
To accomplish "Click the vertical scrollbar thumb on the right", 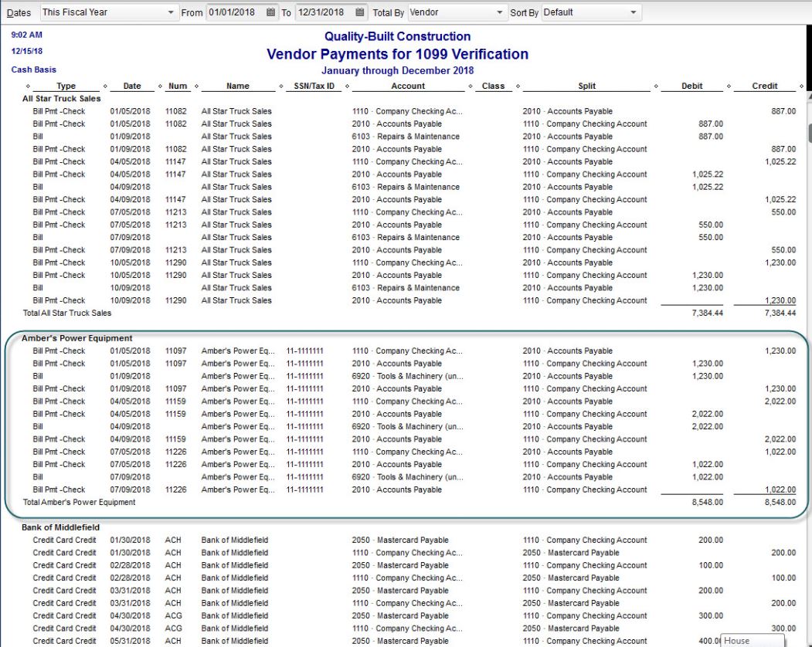I will click(808, 133).
